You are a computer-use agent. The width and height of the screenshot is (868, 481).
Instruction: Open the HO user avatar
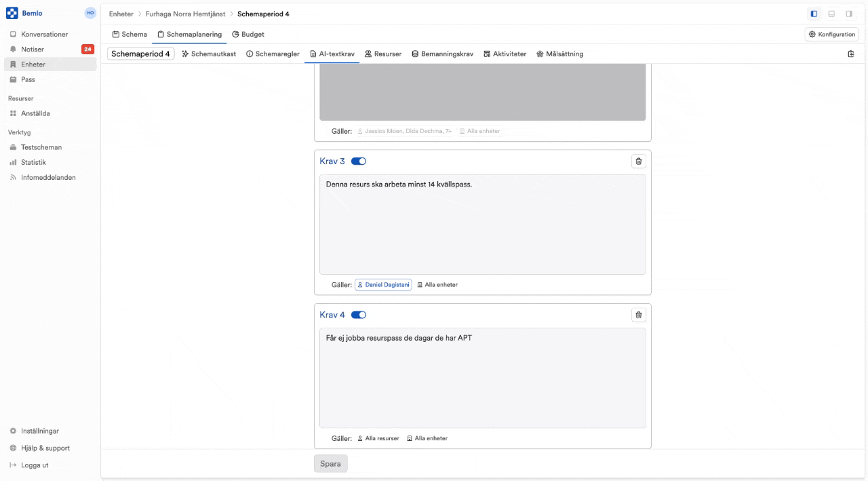point(90,13)
